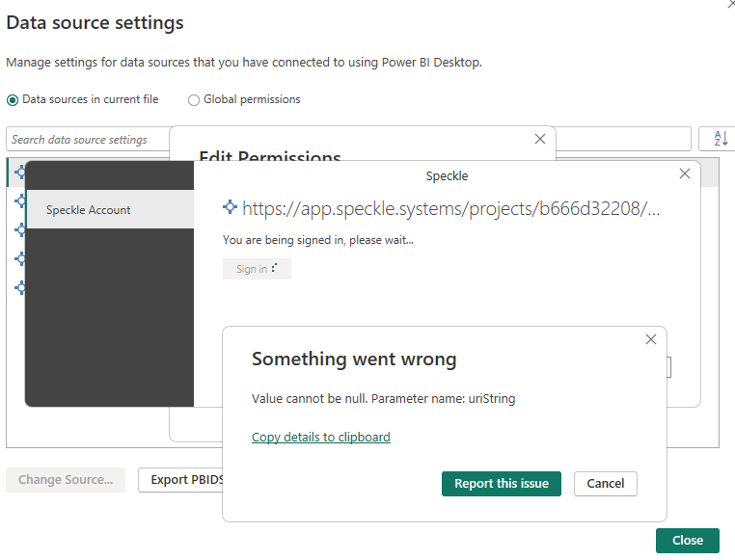Click the Sign in button
This screenshot has width=735, height=560.
(x=257, y=269)
